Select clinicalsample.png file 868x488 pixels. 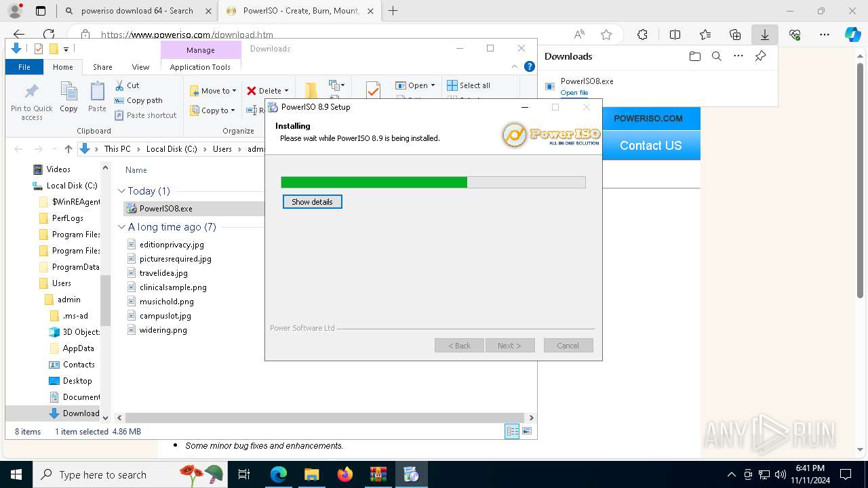tap(173, 287)
